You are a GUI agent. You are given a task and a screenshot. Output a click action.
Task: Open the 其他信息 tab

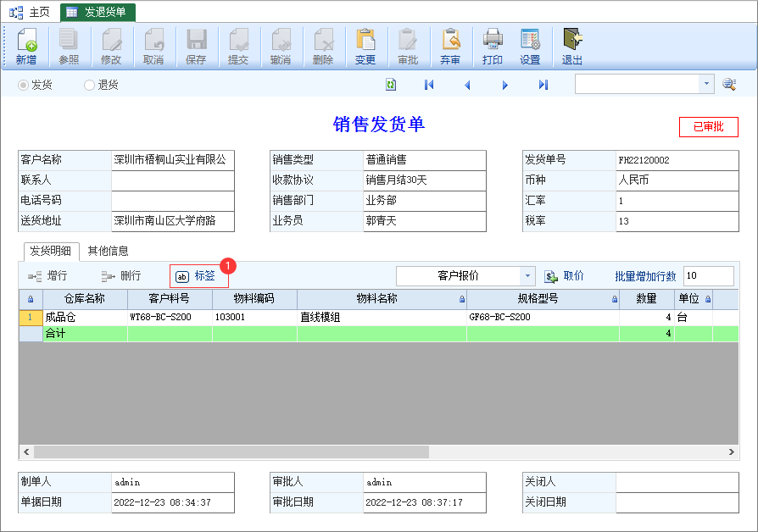(x=108, y=251)
